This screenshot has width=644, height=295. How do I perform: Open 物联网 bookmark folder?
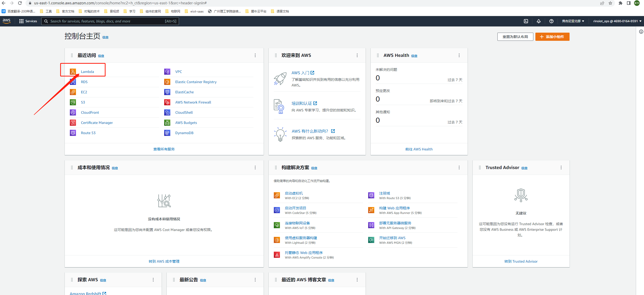(173, 11)
